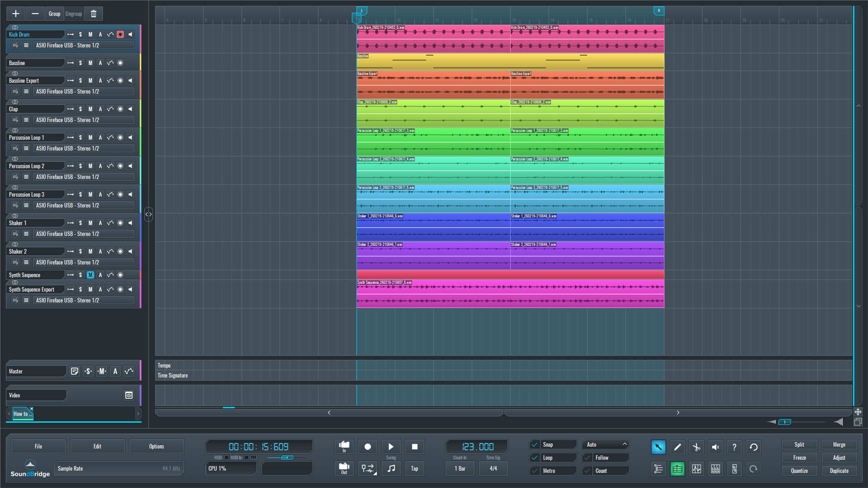Select the mute speaker tool
This screenshot has height=488, width=868.
point(715,447)
